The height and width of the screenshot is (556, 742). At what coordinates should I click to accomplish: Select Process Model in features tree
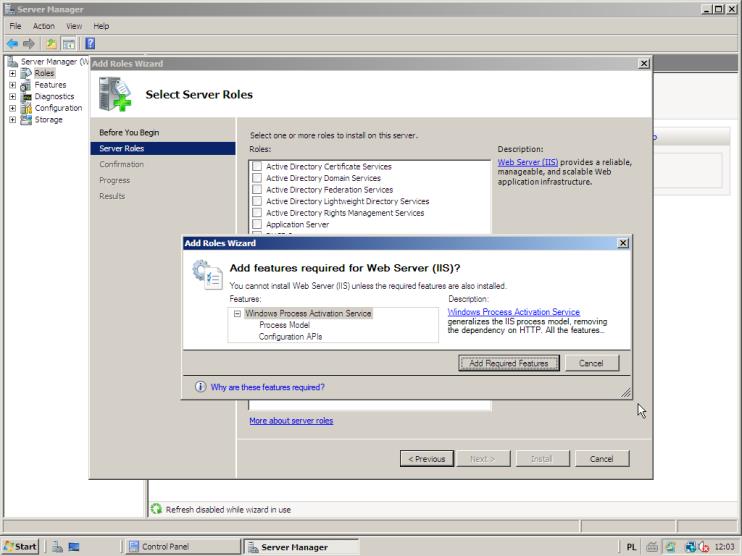pyautogui.click(x=284, y=325)
